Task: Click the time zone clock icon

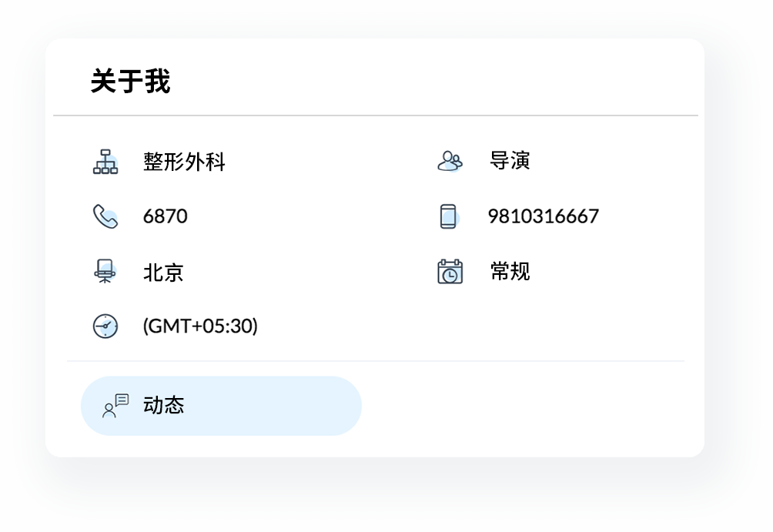Action: point(105,326)
